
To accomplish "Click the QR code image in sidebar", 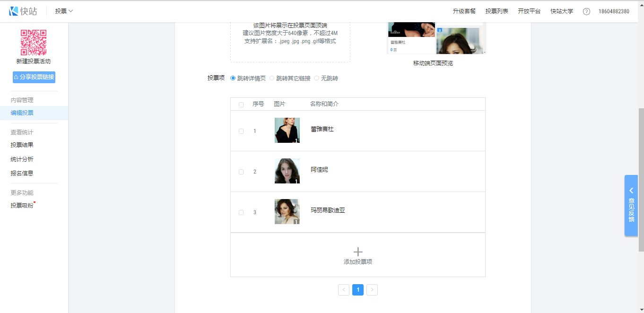I will coord(33,43).
